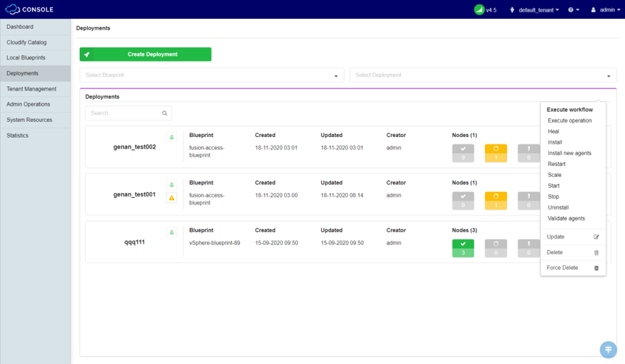The image size is (625, 364).
Task: Select Update in the context menu
Action: 556,236
